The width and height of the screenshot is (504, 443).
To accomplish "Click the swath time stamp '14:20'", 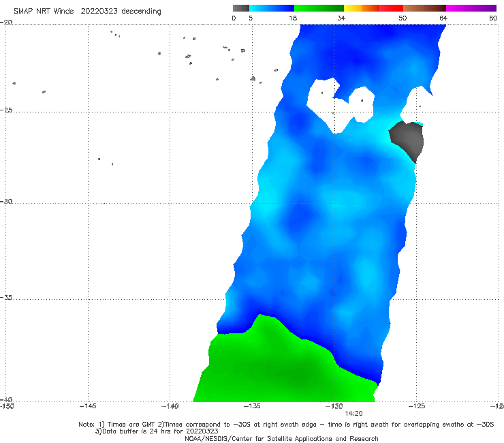I will [353, 414].
